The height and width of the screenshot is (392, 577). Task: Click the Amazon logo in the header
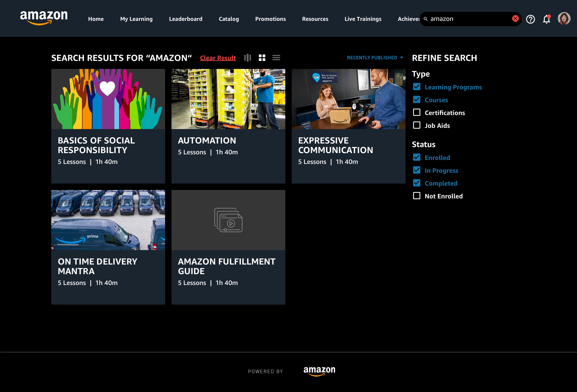coord(44,18)
